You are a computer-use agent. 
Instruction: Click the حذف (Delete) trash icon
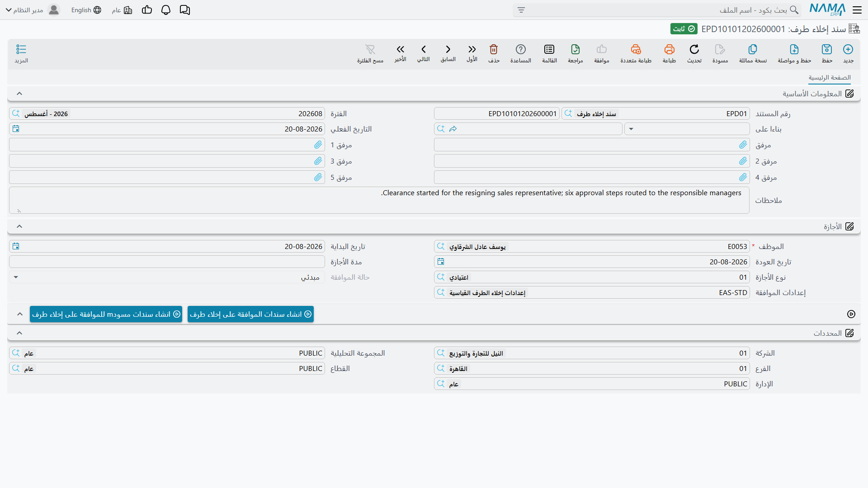click(x=494, y=49)
